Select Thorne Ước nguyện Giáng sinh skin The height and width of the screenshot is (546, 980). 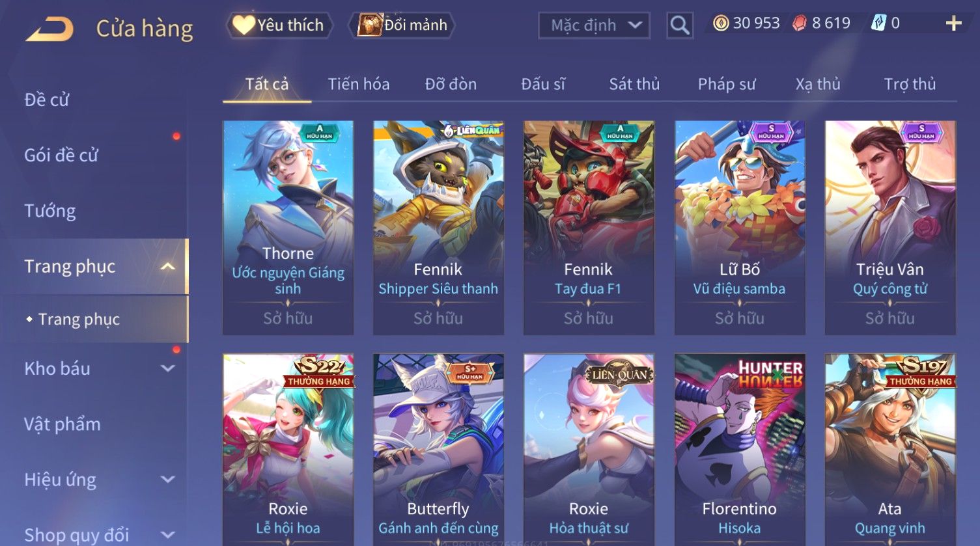(x=288, y=228)
